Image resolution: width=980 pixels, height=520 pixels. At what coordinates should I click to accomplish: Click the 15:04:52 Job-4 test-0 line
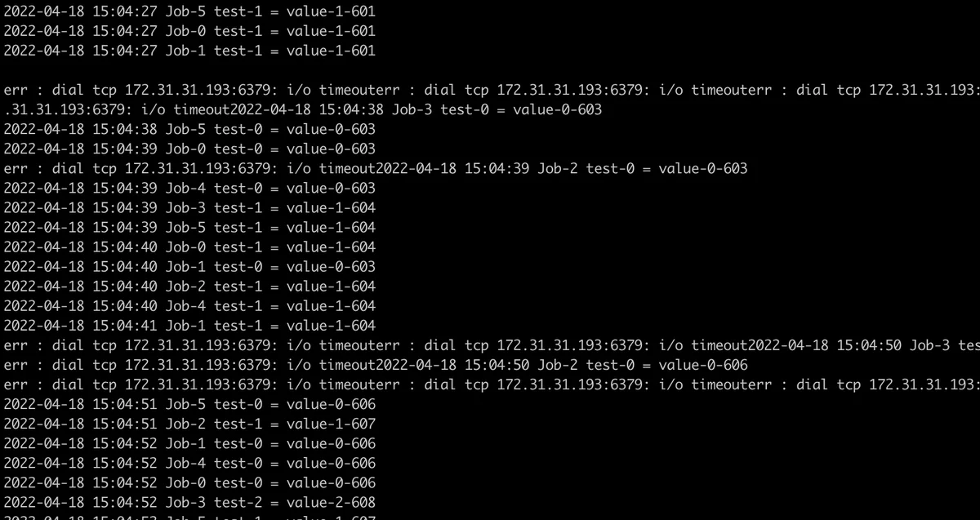point(189,462)
